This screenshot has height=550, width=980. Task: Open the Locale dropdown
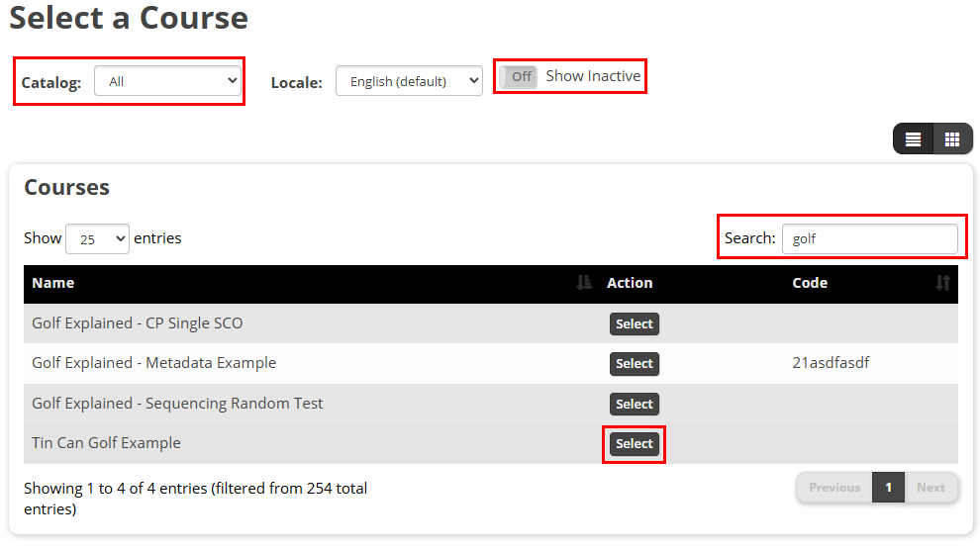click(x=409, y=81)
